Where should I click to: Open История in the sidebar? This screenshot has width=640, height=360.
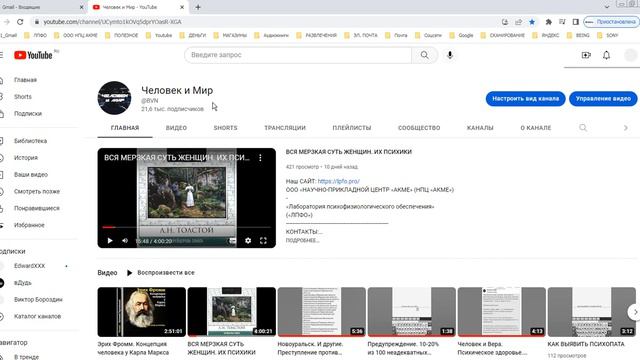[26, 158]
